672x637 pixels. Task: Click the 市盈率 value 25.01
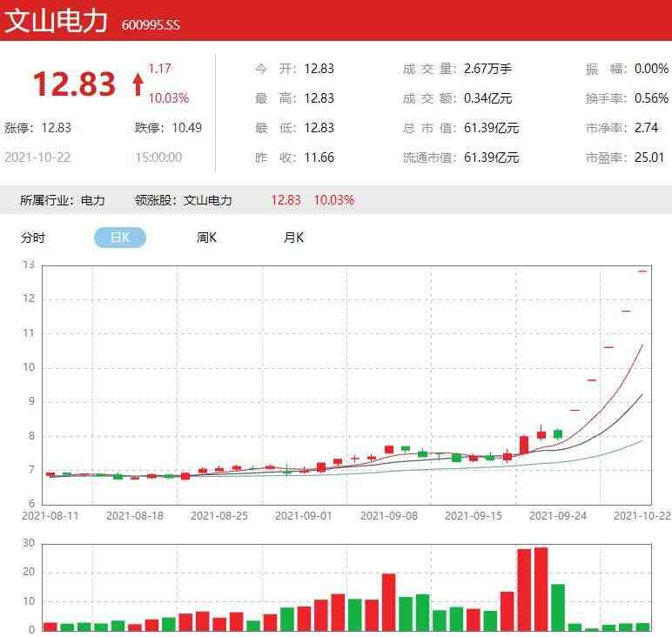[649, 158]
